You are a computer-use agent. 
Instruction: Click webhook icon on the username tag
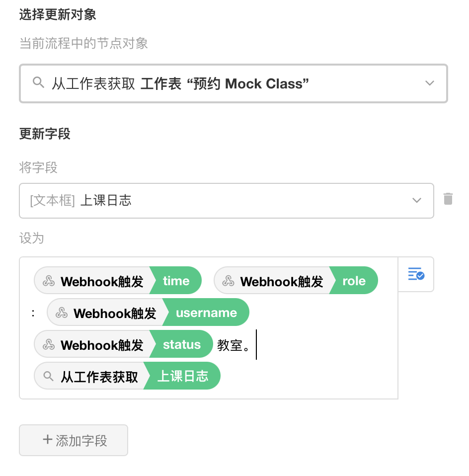point(61,313)
